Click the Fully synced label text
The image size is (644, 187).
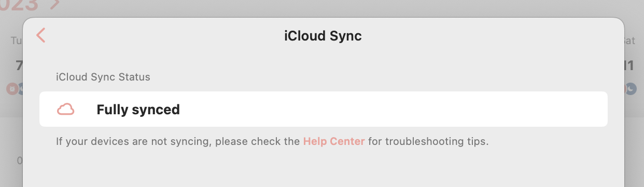tap(138, 110)
